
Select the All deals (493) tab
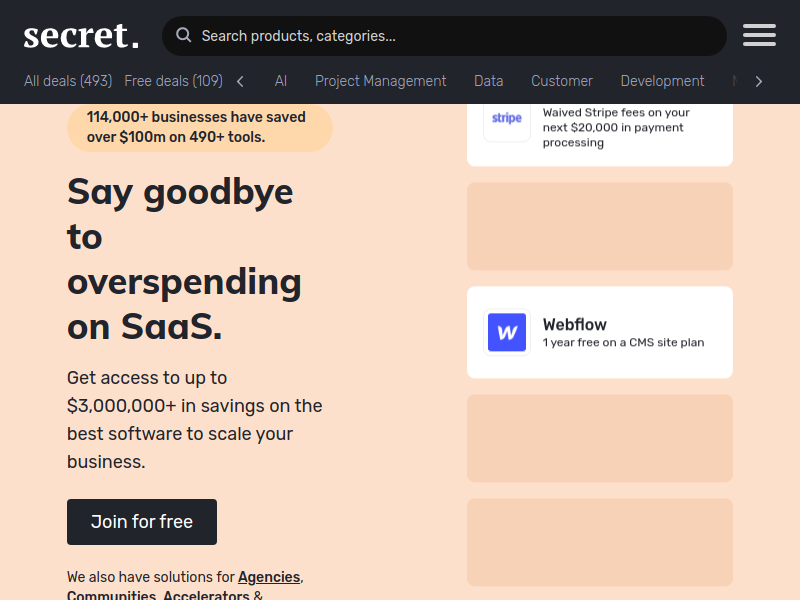point(68,81)
